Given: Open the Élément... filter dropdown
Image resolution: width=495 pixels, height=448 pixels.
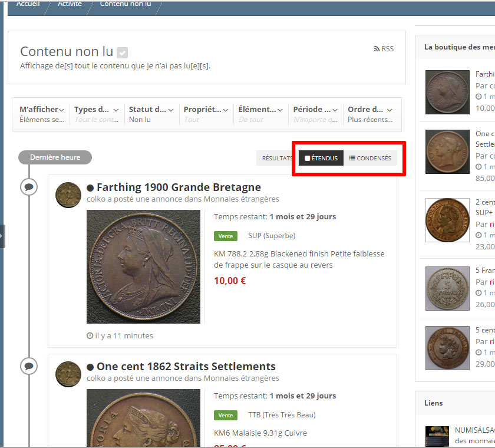Looking at the screenshot, I should click(260, 114).
